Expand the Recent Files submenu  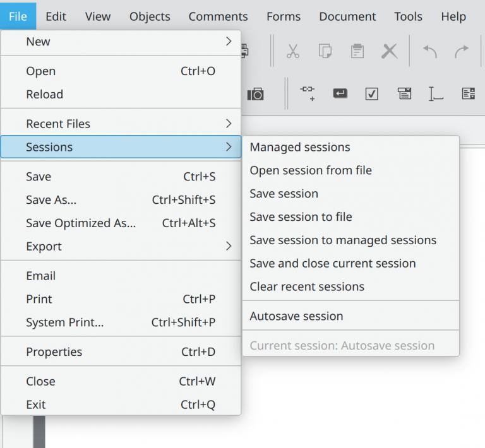point(120,124)
